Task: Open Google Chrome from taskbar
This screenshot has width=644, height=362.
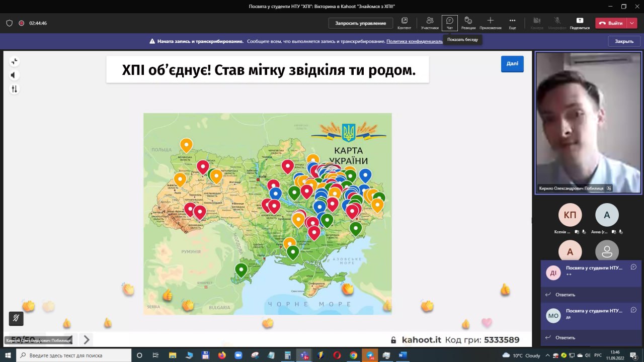Action: point(353,355)
